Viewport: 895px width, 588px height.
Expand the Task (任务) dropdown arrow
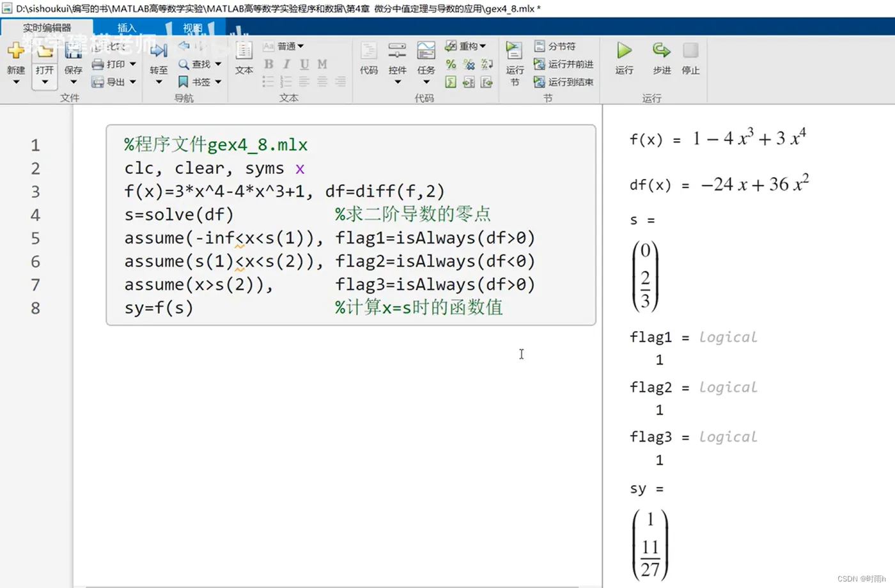click(426, 82)
